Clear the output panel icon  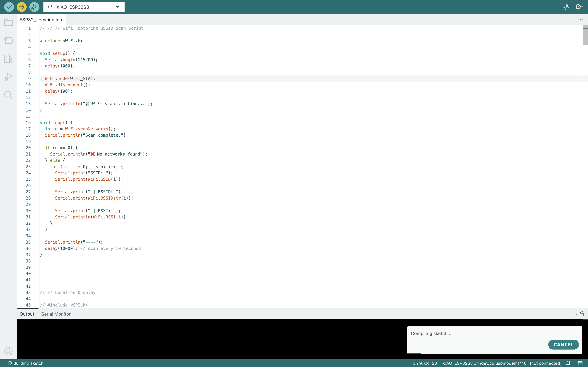(574, 314)
